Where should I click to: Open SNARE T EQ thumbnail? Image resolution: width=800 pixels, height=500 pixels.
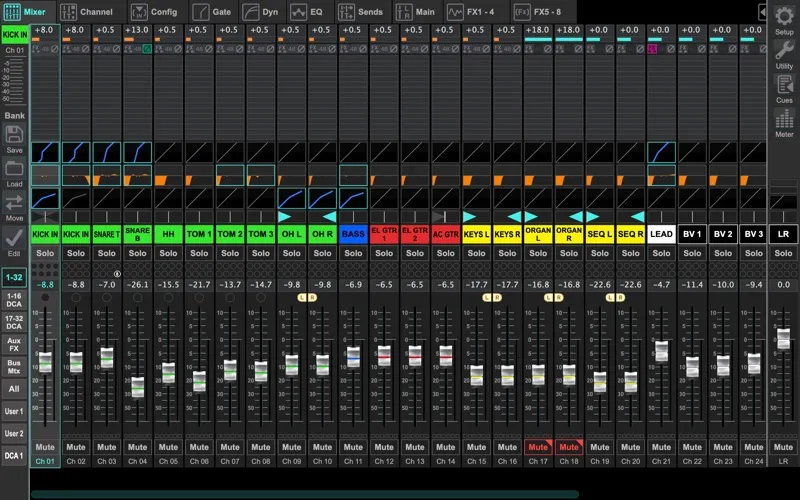click(x=107, y=176)
